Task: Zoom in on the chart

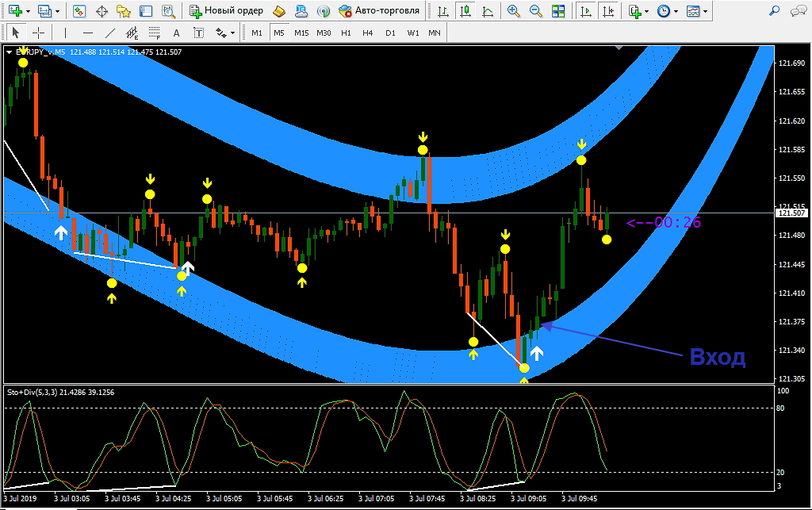Action: point(513,11)
